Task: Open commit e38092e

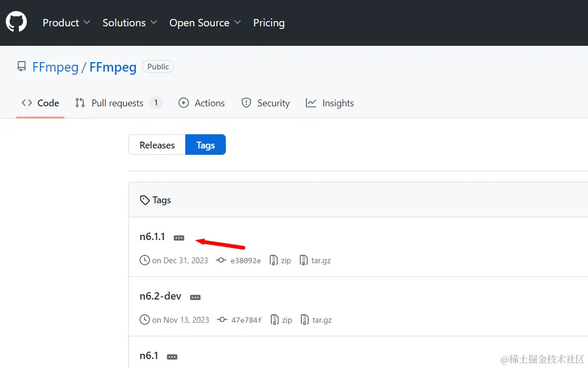Action: (x=246, y=261)
